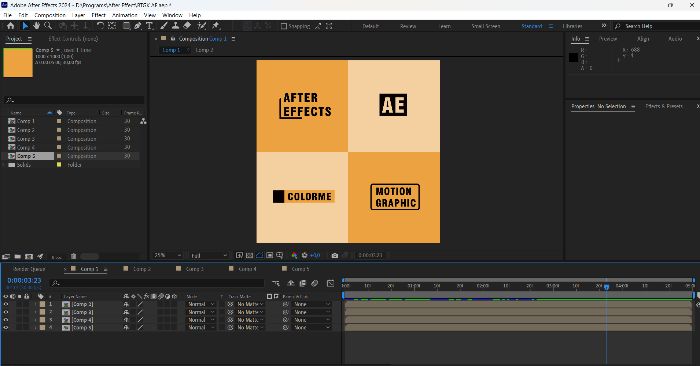
Task: Select the Eraser tool
Action: (x=188, y=26)
